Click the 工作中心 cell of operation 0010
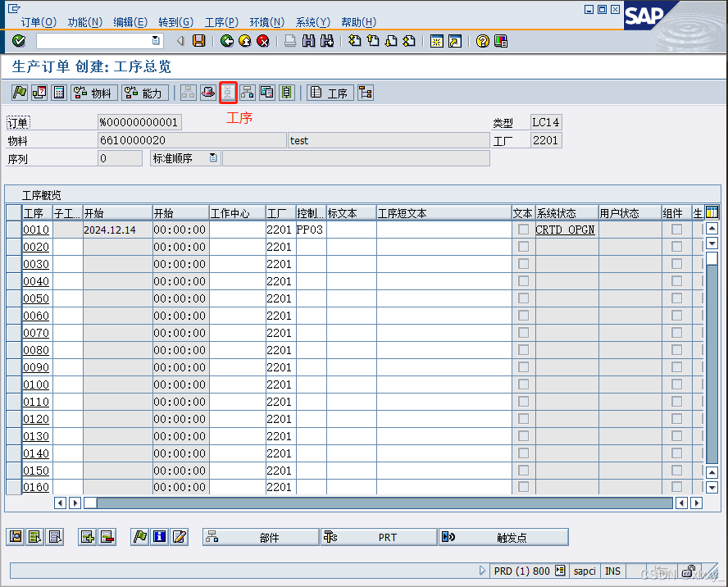This screenshot has width=728, height=587. coord(237,230)
